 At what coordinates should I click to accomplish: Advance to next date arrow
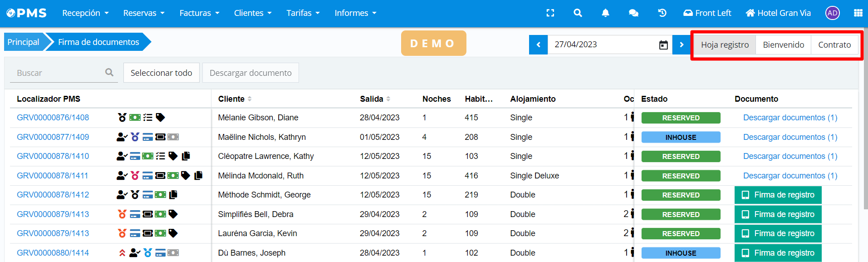pyautogui.click(x=682, y=45)
